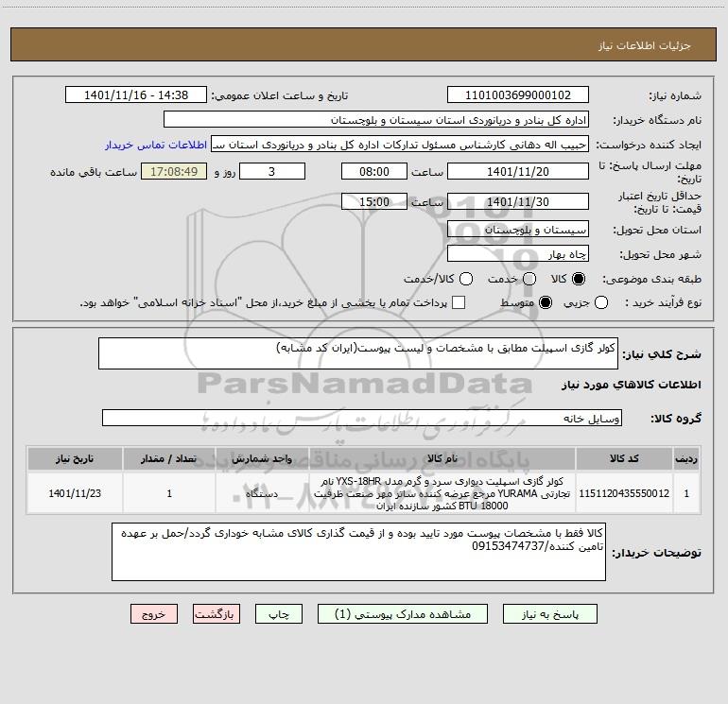The width and height of the screenshot is (728, 704).
Task: Click the ردیف column header
Action: point(686,458)
